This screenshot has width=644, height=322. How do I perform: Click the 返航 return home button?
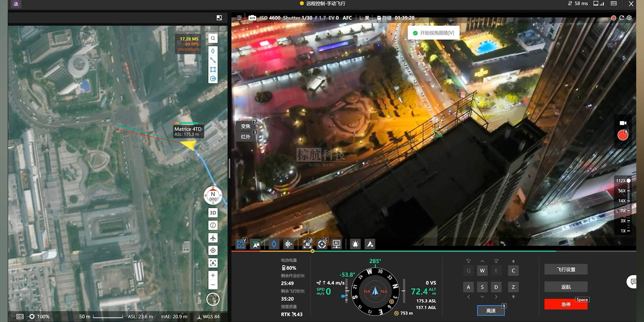click(x=566, y=287)
